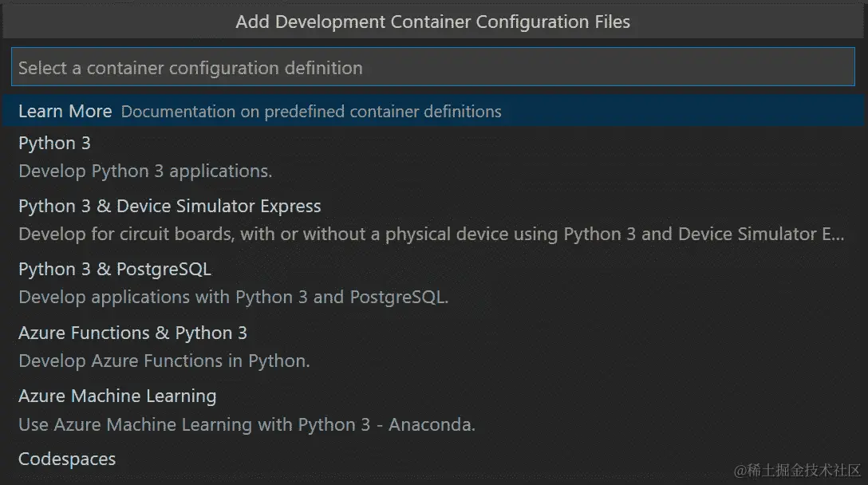Click the Anaconda description under Azure Machine Learning

coord(247,424)
